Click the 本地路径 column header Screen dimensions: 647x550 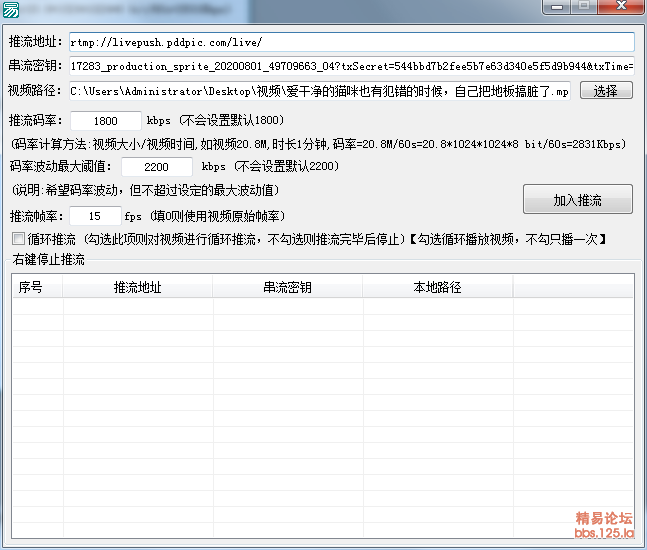pos(438,287)
